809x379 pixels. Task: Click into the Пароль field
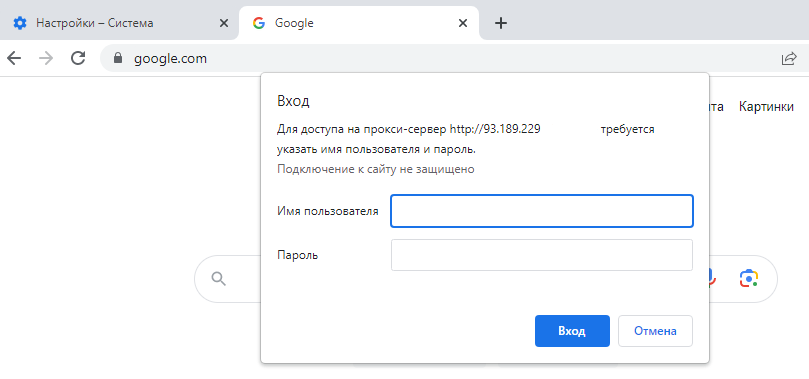point(542,255)
